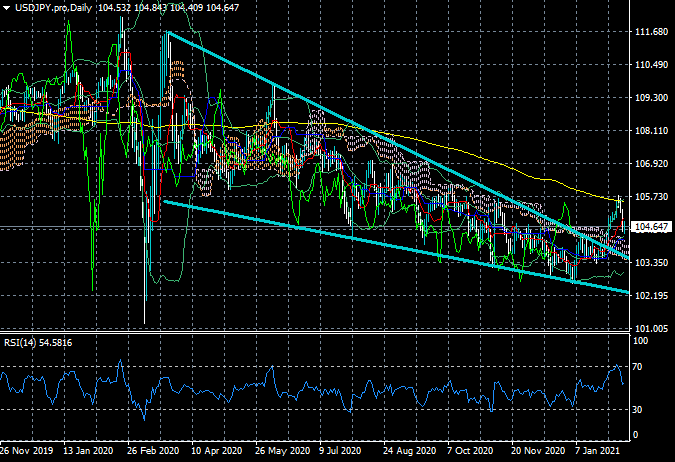The image size is (675, 462).
Task: Click the 13 Jan 2020 date label
Action: pos(88,451)
